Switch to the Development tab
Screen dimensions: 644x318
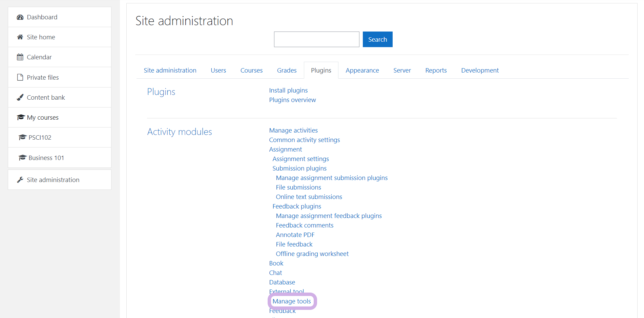480,71
